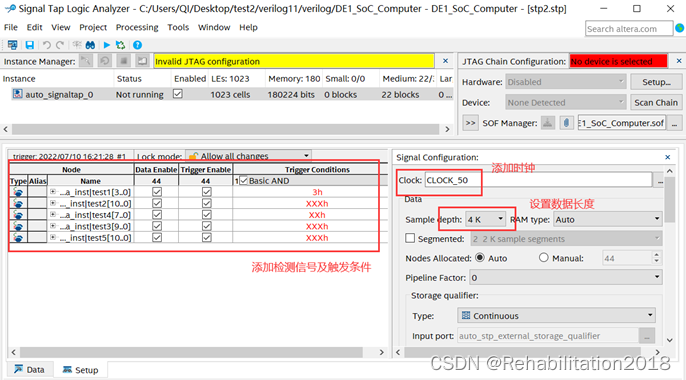Click the binoculars find icon
The height and width of the screenshot is (380, 686).
click(x=90, y=45)
